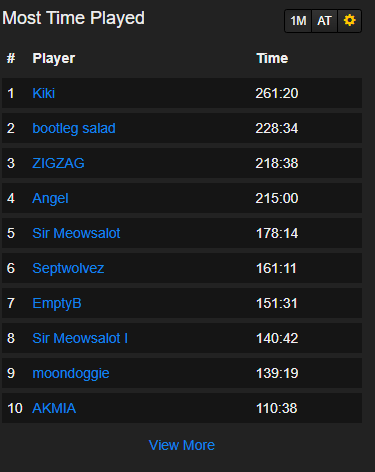Open Septwolvez profile link

click(x=68, y=268)
